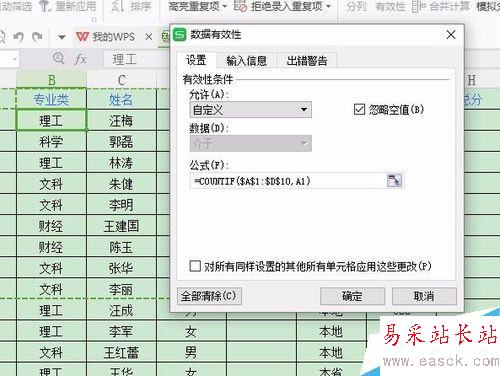Screen dimensions: 500x376
Task: Select column B header
Action: 51,80
